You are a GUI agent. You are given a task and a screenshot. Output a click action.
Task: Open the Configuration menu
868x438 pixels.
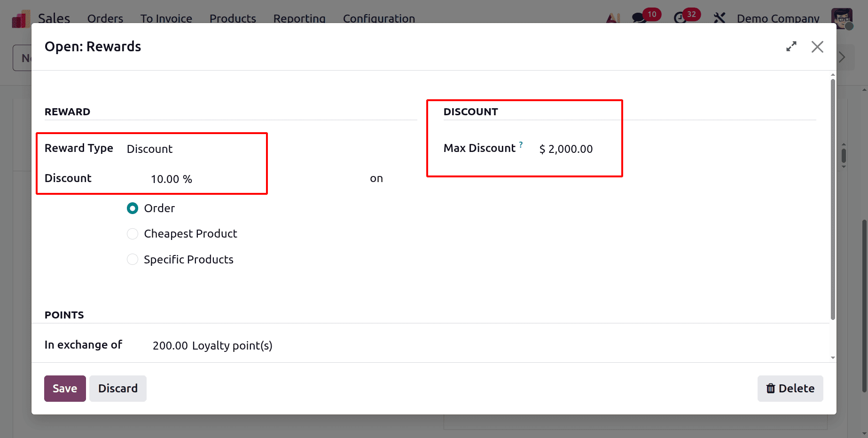(379, 18)
